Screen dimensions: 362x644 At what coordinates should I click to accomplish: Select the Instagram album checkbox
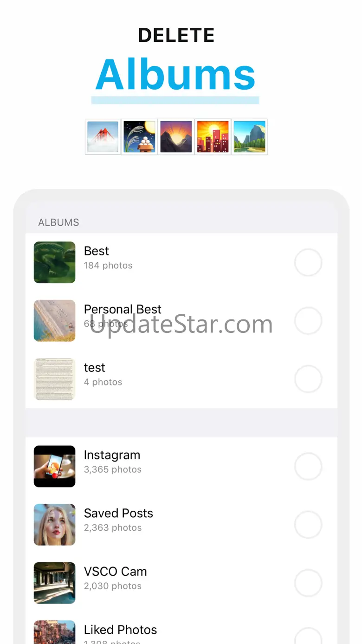pos(308,466)
